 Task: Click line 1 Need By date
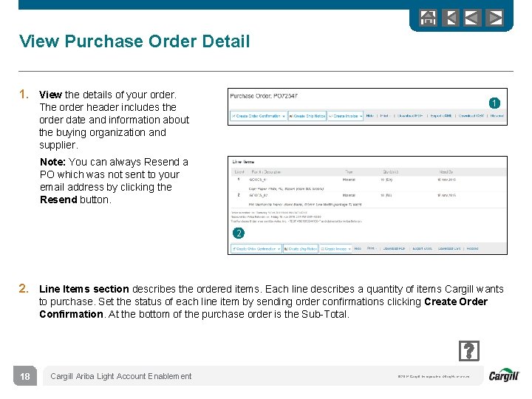coord(446,180)
